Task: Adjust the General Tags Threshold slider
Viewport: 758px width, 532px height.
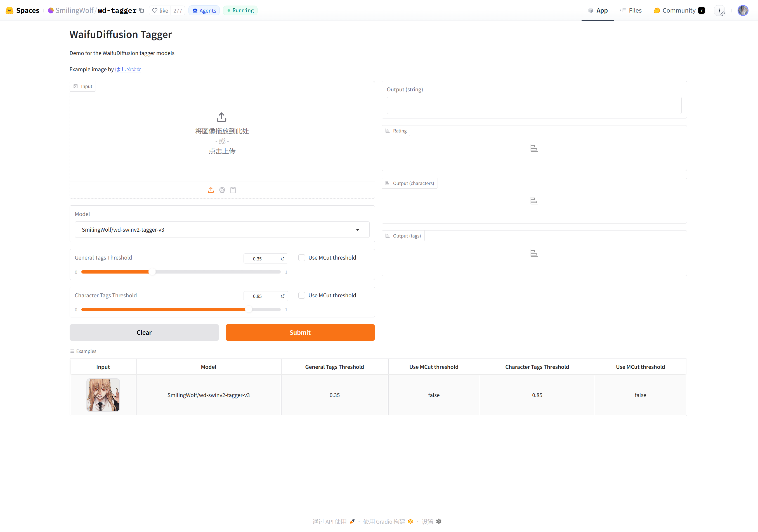Action: pyautogui.click(x=181, y=272)
